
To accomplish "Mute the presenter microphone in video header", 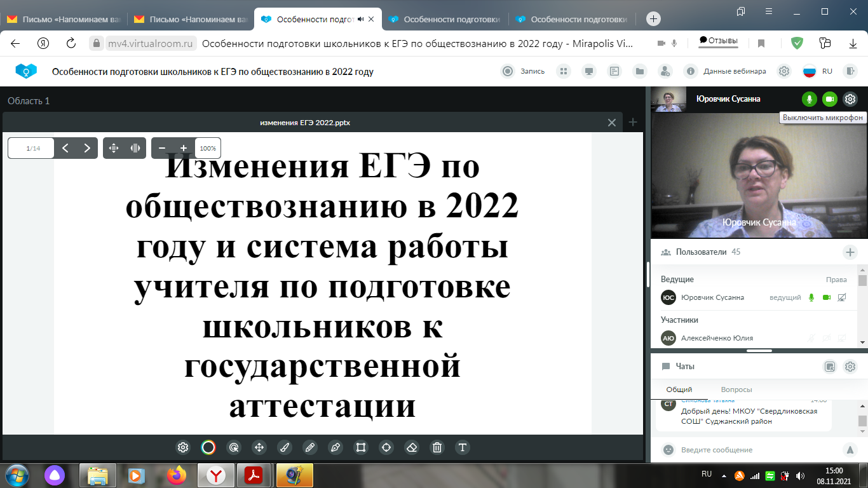I will [x=809, y=99].
